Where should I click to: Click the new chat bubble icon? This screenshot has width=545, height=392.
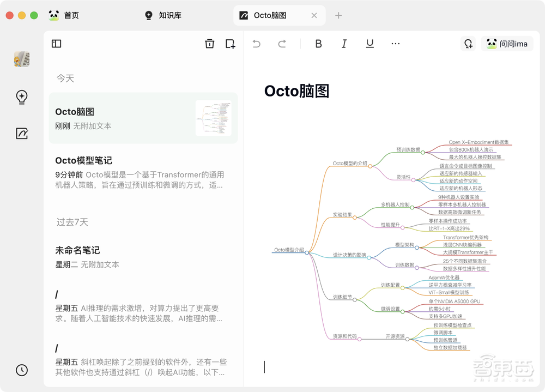(468, 44)
